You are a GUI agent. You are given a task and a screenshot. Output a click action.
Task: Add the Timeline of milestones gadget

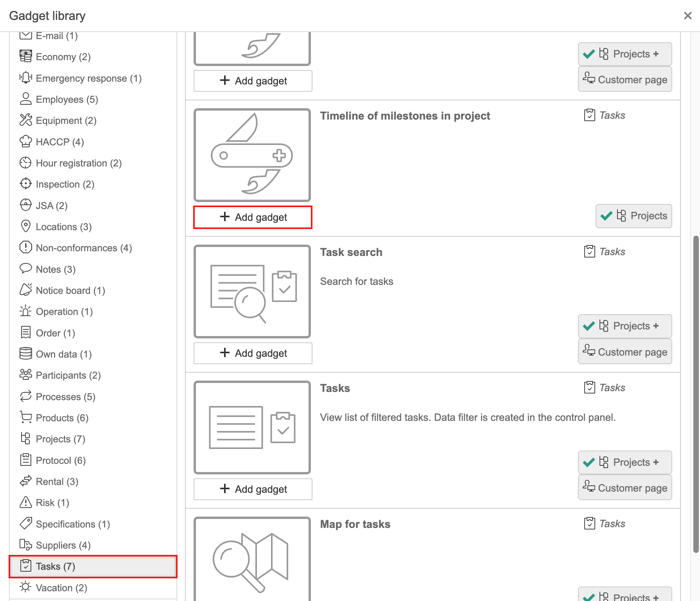tap(253, 217)
